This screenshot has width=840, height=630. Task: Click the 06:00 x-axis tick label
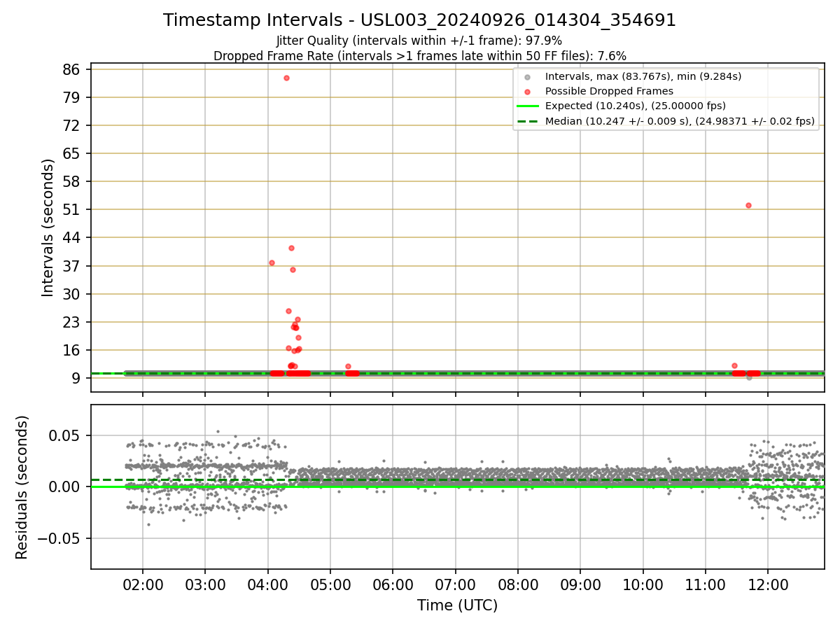tap(393, 584)
